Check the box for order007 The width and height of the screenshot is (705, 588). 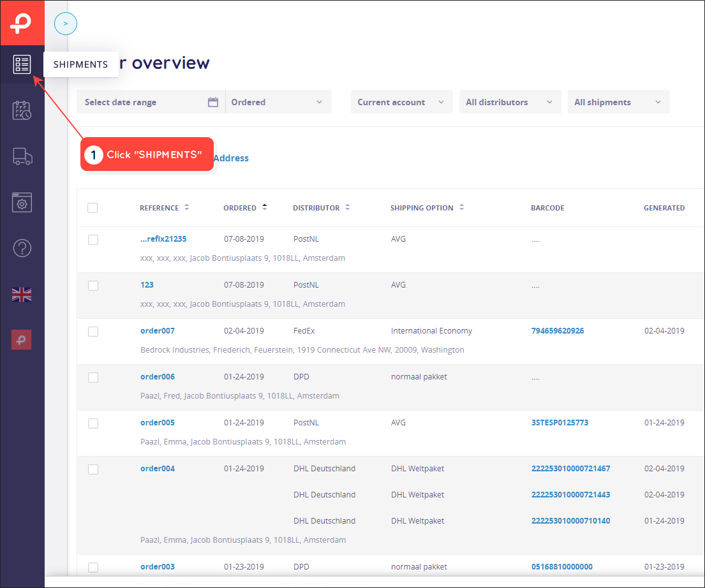93,332
